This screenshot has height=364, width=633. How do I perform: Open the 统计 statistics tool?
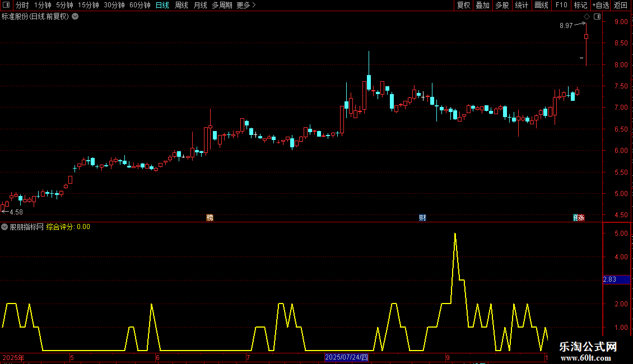(x=522, y=5)
